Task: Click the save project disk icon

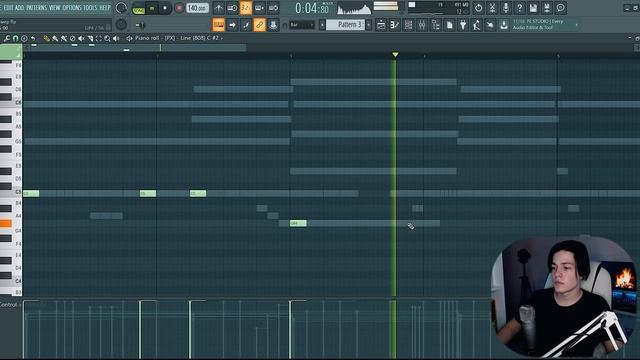Action: click(533, 8)
